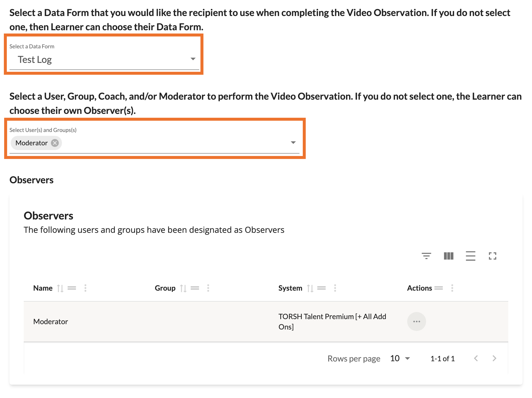The image size is (532, 398).
Task: Click the Moderator row in the Observers table
Action: pyautogui.click(x=51, y=321)
